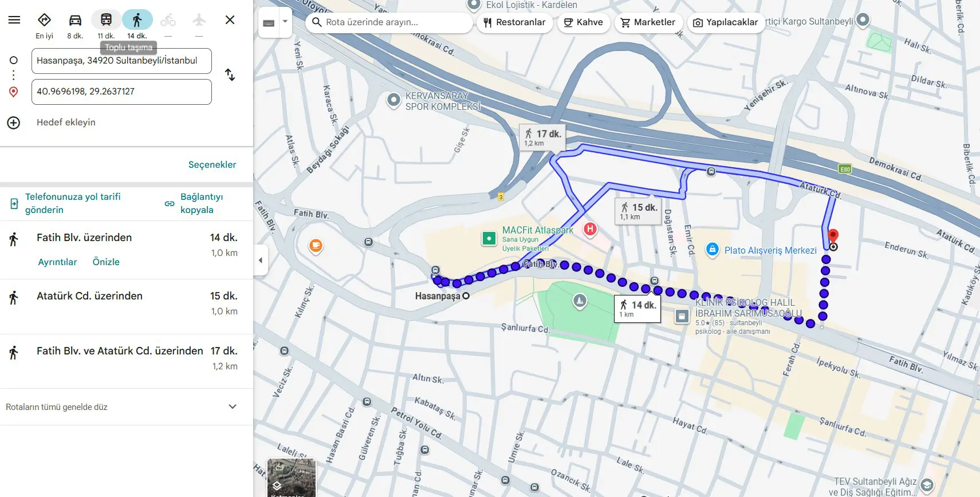Click the Hasanpaşa origin input field
The height and width of the screenshot is (497, 980).
[x=121, y=61]
